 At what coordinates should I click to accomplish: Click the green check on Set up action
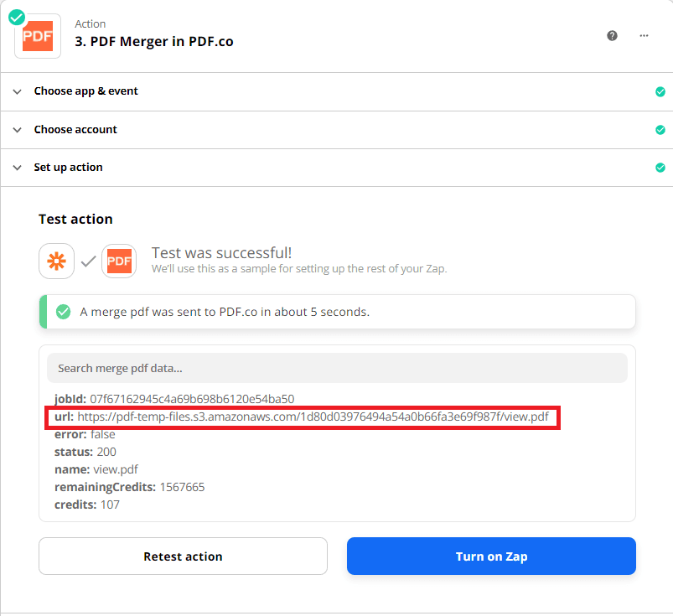tap(660, 168)
